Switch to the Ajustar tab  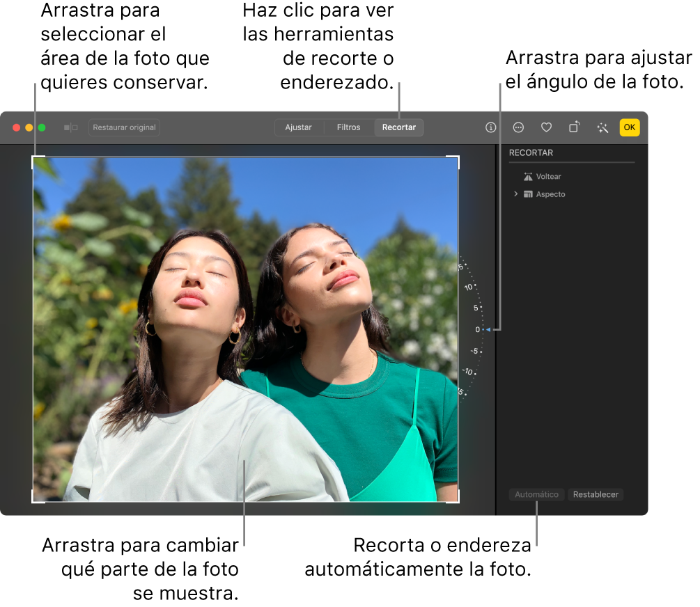point(299,127)
